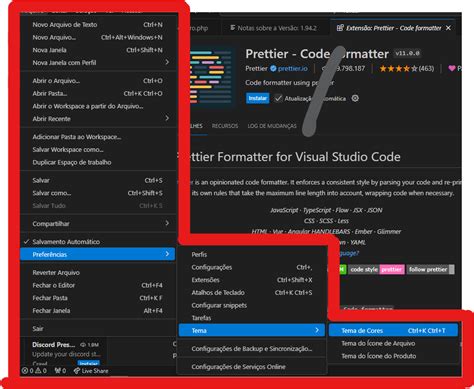Open the errors count in status bar
The width and height of the screenshot is (474, 389).
click(27, 371)
